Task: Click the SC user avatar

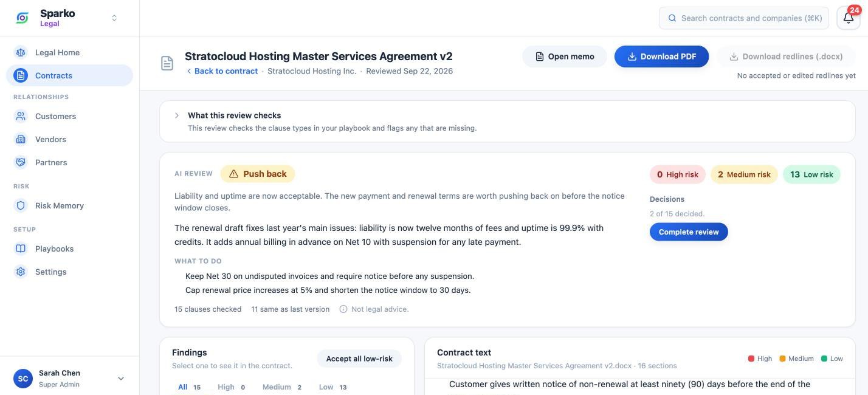Action: (x=23, y=379)
